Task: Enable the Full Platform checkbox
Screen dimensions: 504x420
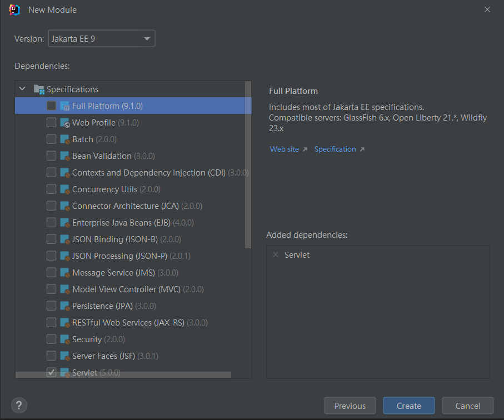Action: click(x=52, y=106)
